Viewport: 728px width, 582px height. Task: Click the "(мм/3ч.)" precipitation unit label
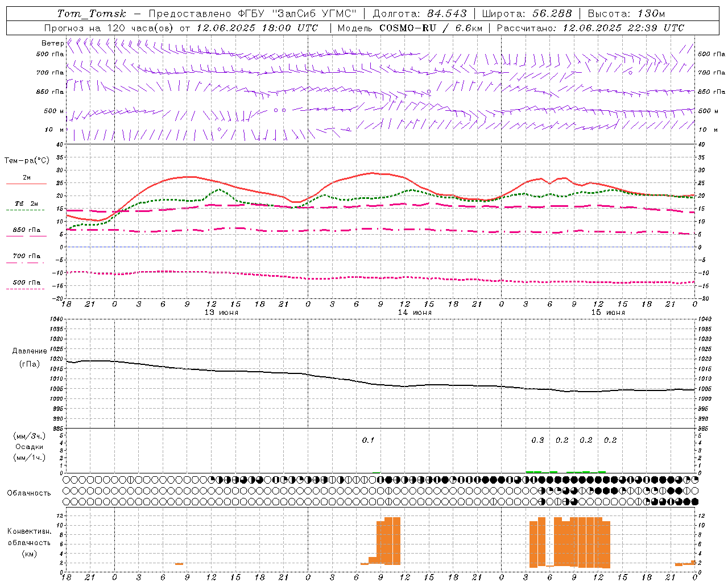pyautogui.click(x=30, y=436)
